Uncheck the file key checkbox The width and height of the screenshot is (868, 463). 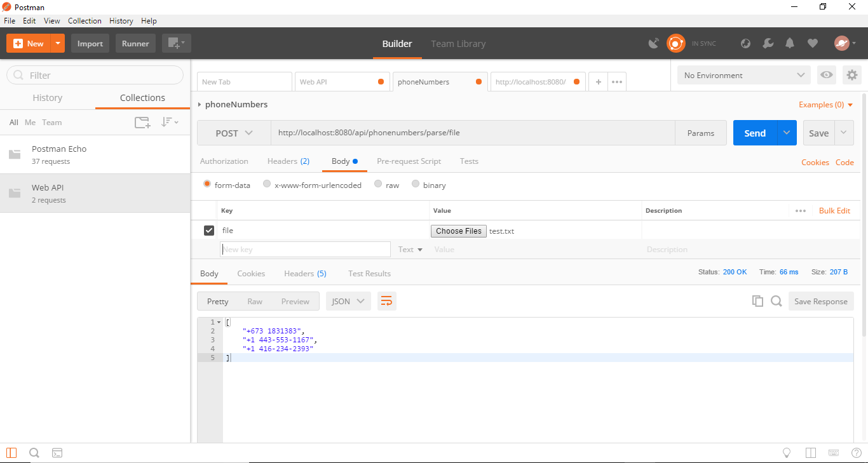208,231
